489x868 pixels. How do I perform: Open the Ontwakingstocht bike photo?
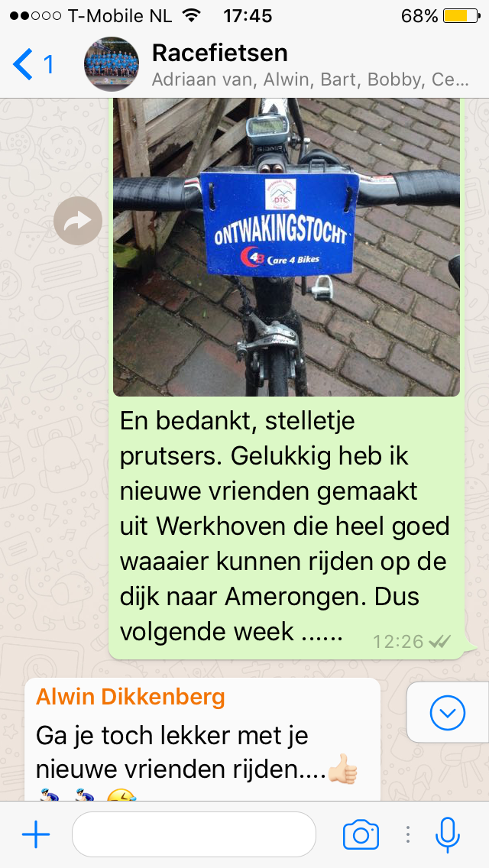[287, 247]
